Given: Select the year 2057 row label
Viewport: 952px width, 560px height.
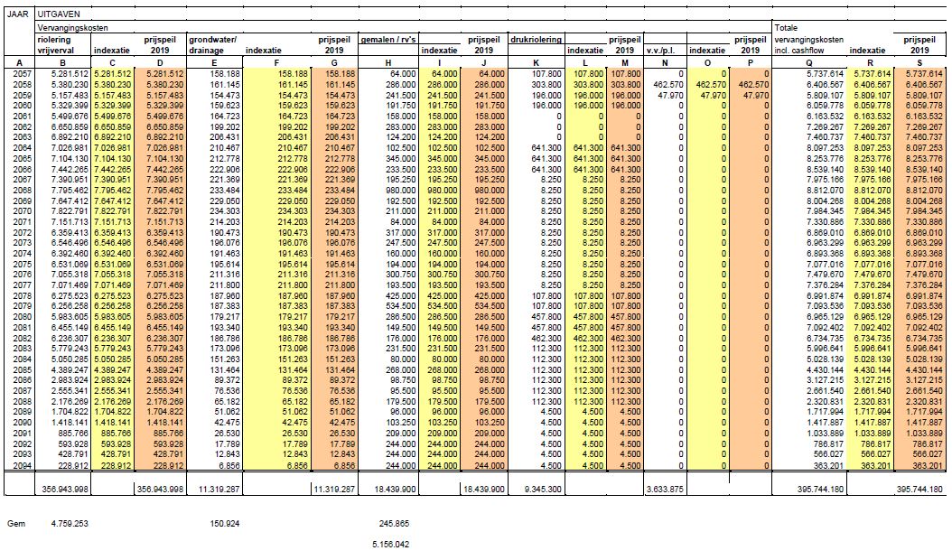Looking at the screenshot, I should click(x=19, y=72).
